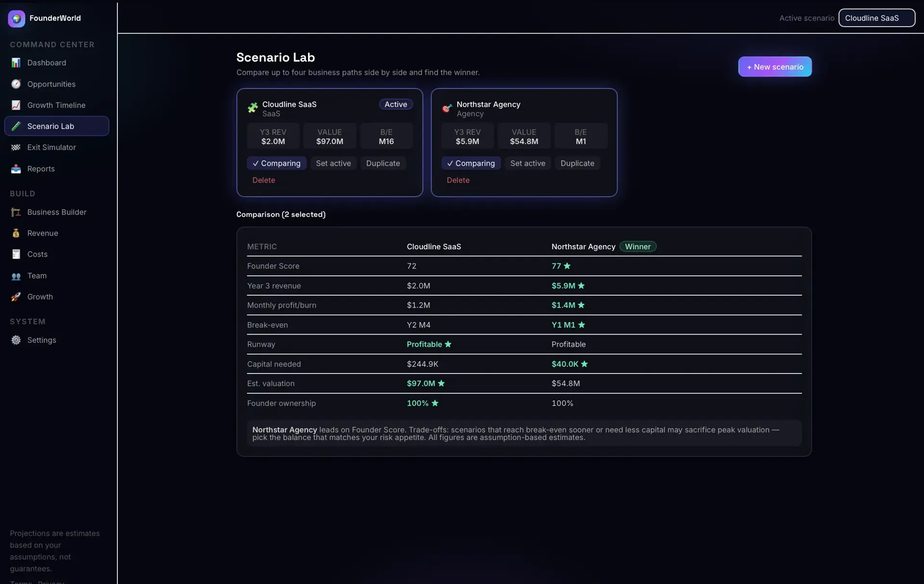Click the Settings gear icon
Screen dimensions: 924x584
point(16,340)
